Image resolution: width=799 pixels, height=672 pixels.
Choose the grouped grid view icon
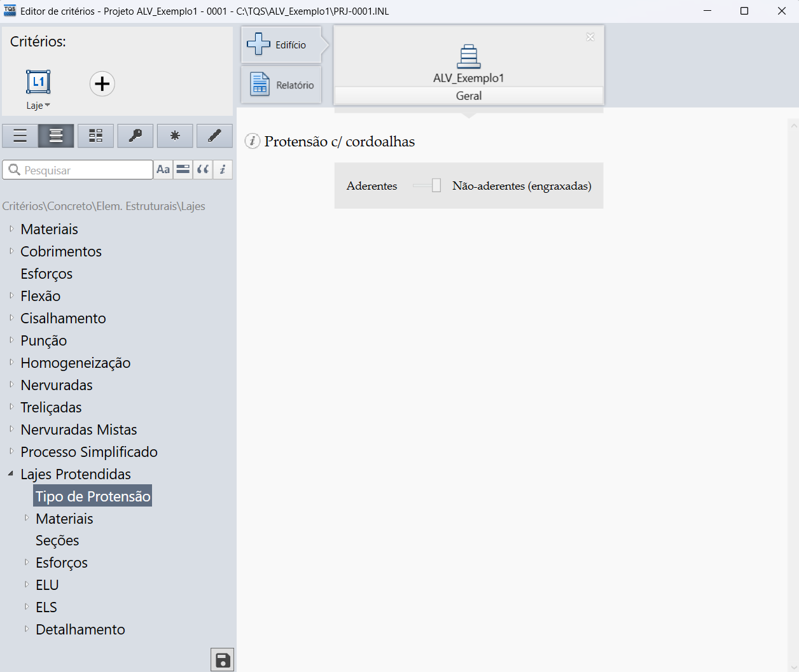pos(95,136)
